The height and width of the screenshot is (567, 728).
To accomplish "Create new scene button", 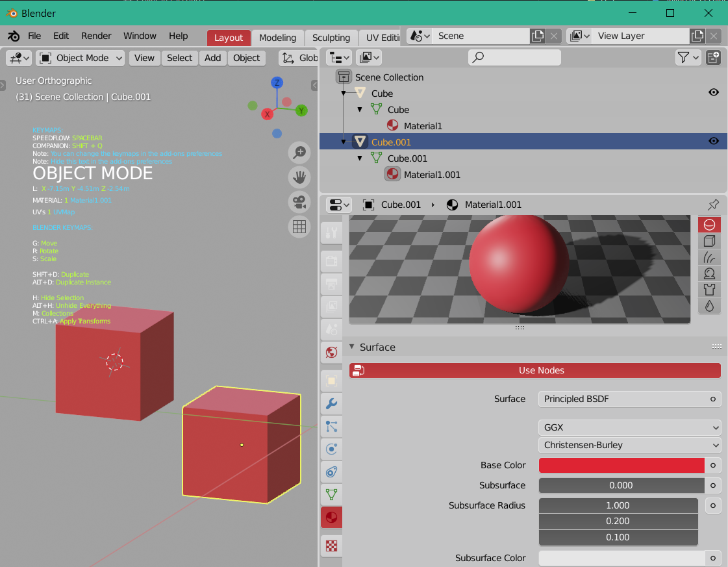I will (538, 36).
